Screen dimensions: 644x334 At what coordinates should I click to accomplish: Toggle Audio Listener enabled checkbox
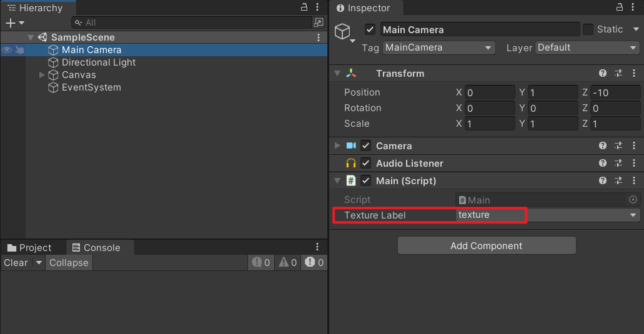tap(365, 163)
